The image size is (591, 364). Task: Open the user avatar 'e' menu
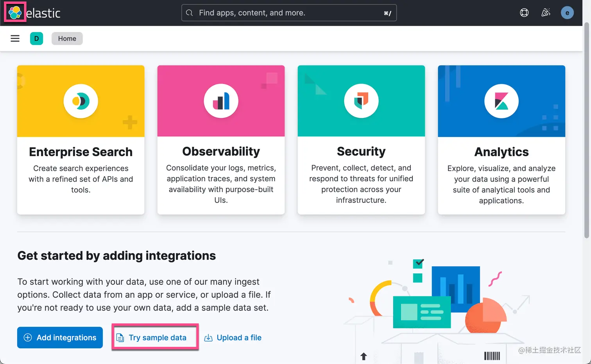click(x=567, y=12)
